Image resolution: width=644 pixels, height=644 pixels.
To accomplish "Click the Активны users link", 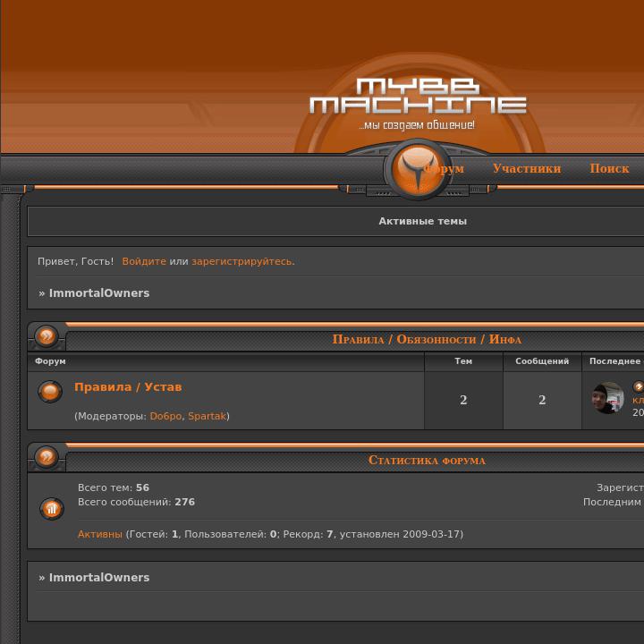I will pyautogui.click(x=100, y=534).
